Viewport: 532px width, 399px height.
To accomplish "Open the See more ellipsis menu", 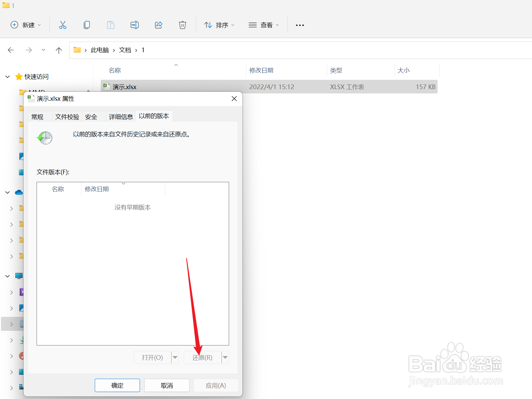I will point(300,25).
